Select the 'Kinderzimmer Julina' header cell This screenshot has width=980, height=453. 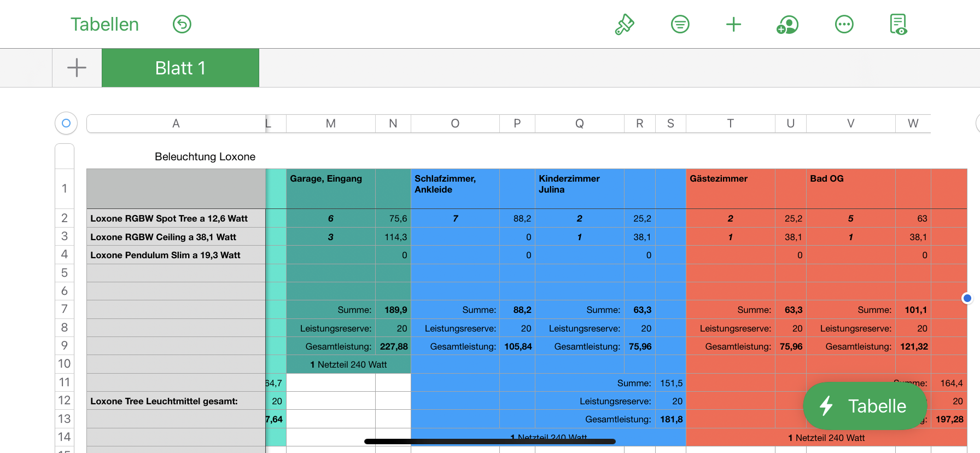pos(580,189)
